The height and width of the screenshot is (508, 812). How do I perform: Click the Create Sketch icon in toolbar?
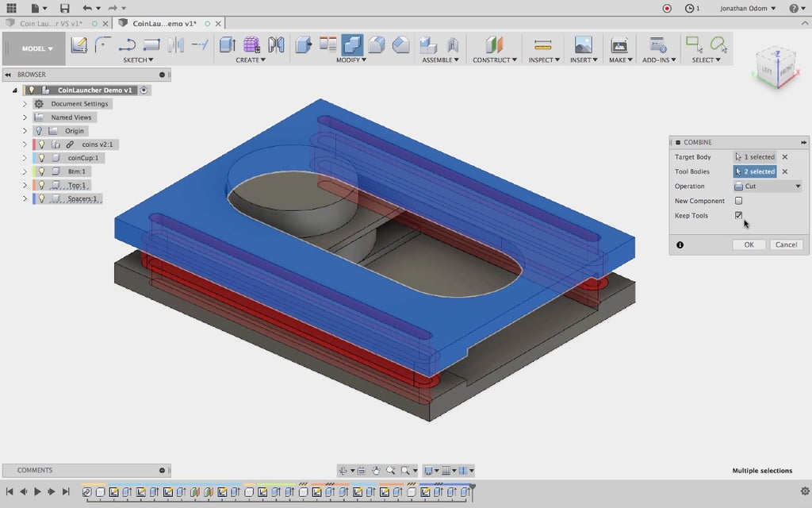click(x=79, y=45)
